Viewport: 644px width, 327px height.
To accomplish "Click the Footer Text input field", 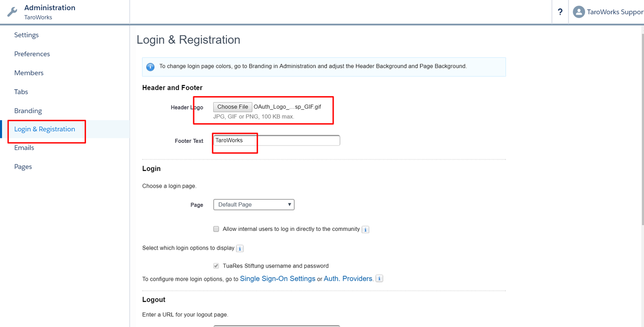I will coord(277,140).
